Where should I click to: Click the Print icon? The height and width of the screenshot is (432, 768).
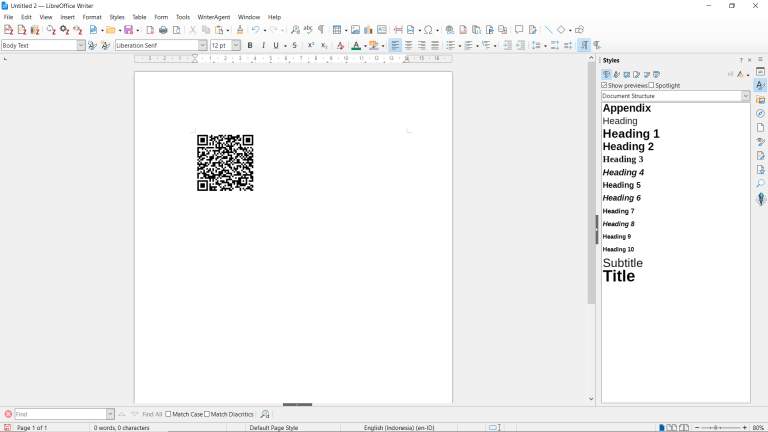tap(163, 30)
